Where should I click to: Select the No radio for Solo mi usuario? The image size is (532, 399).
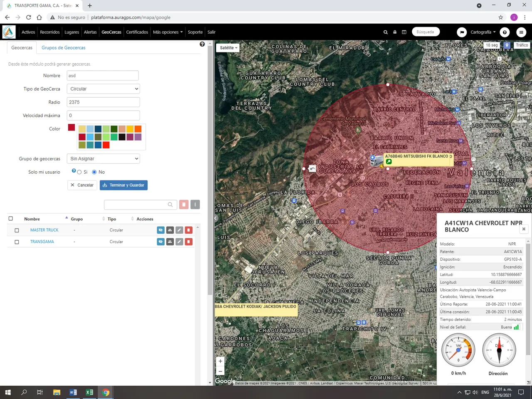94,172
